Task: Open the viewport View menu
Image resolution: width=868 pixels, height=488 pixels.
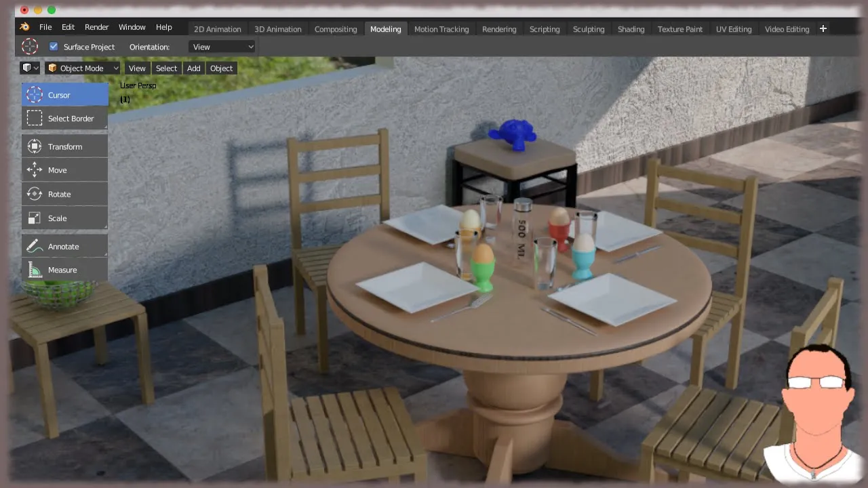Action: (x=137, y=68)
